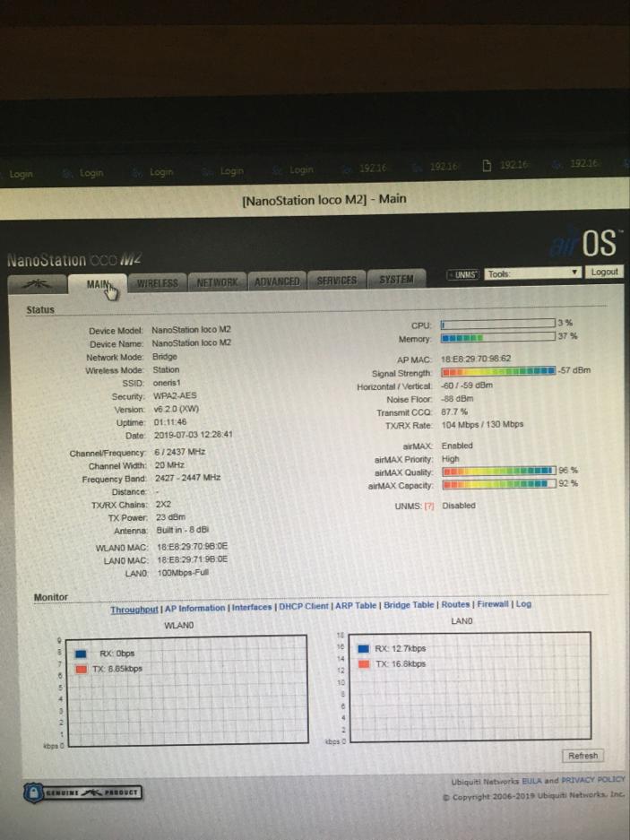Screen dimensions: 630x840
Task: Click the AP MAC value 18:E8:29:70:98:62
Action: [476, 359]
